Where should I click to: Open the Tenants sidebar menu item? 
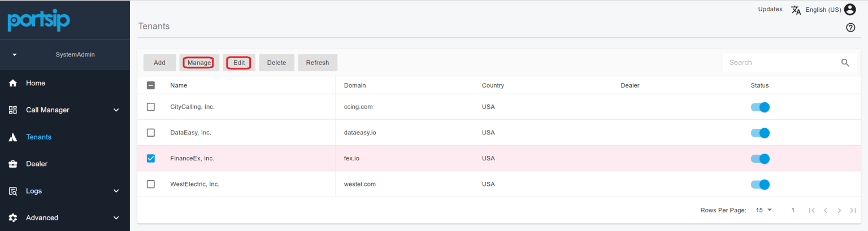[x=38, y=137]
